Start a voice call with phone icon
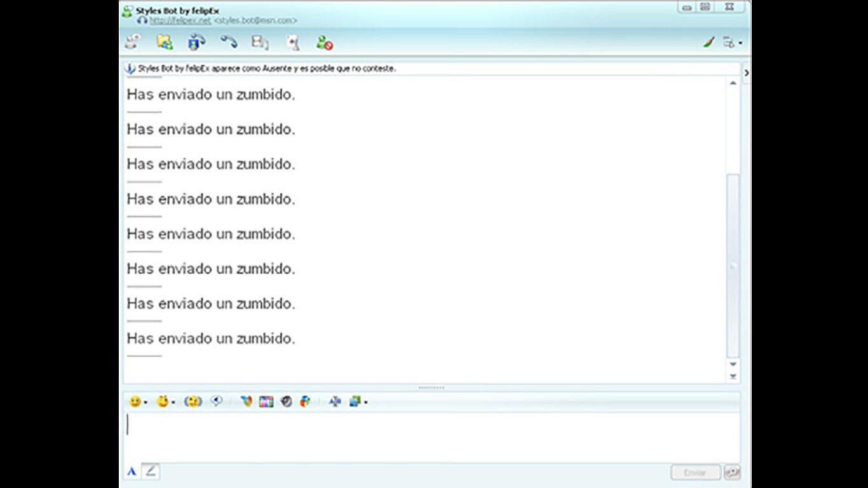Viewport: 868px width, 488px height. (228, 43)
